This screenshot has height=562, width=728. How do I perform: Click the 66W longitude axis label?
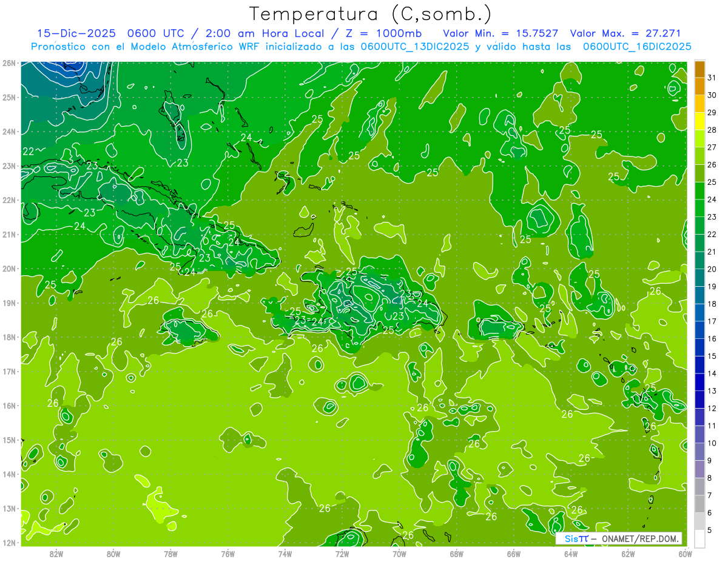(514, 554)
